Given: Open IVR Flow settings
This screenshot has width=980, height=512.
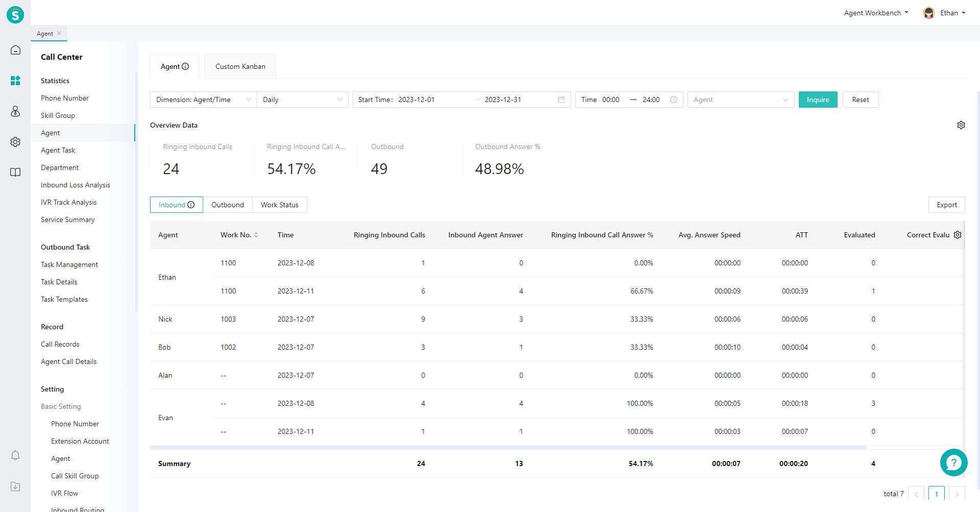Looking at the screenshot, I should 65,493.
